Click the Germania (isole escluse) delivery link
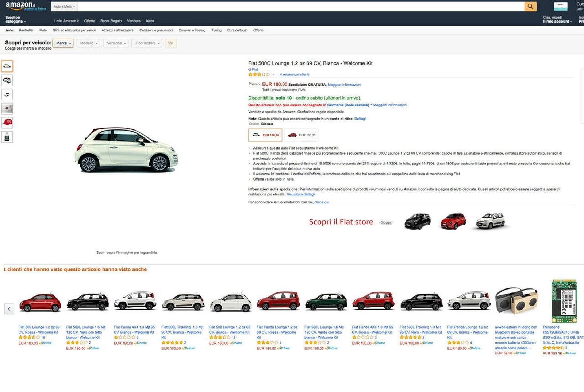The width and height of the screenshot is (584, 392). click(x=348, y=105)
